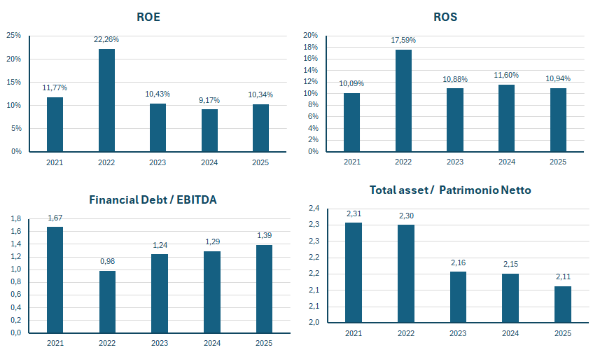The width and height of the screenshot is (600, 364).
Task: Click the 2,16 data label
Action: point(457,262)
